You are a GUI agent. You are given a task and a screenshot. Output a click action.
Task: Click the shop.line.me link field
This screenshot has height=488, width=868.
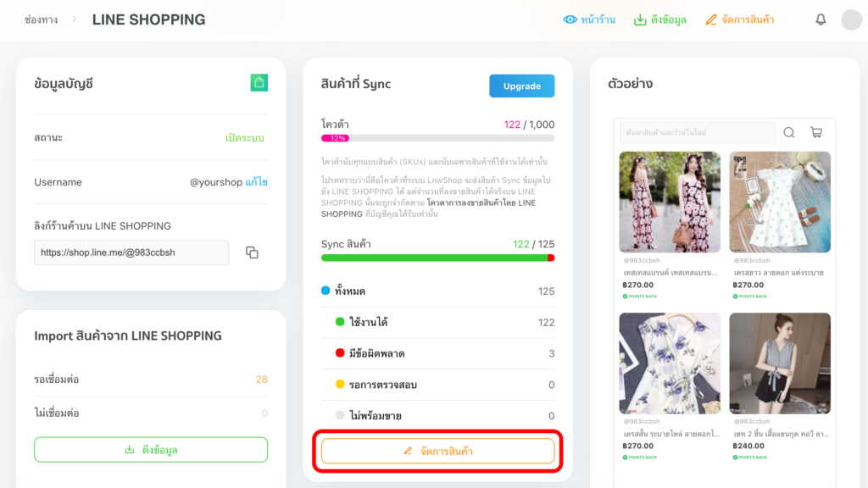(131, 252)
